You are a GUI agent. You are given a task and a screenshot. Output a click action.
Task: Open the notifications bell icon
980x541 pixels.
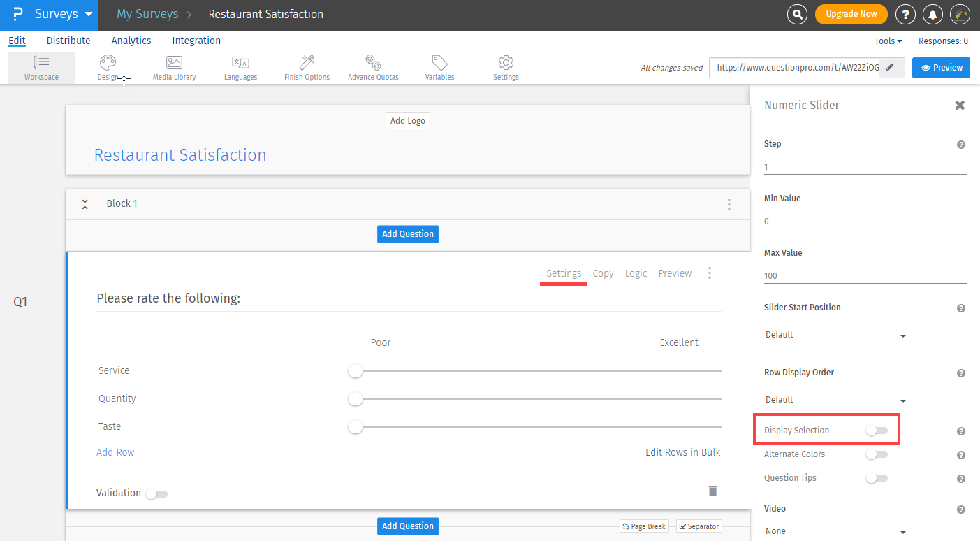[x=933, y=14]
